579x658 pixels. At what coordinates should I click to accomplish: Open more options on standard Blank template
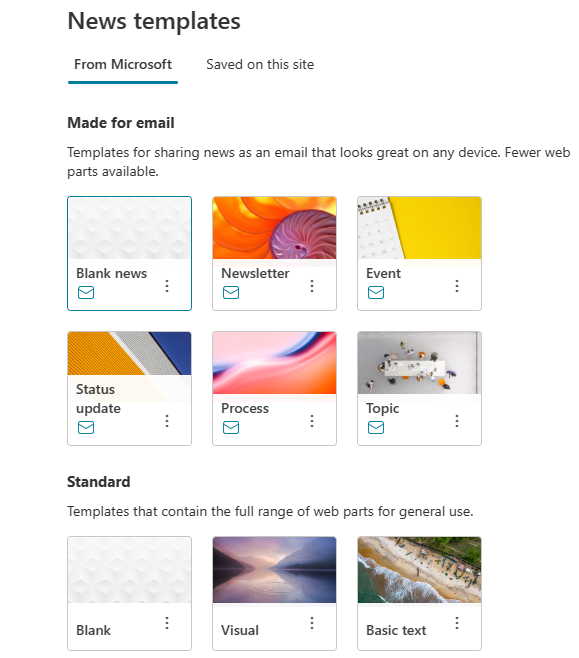(167, 623)
